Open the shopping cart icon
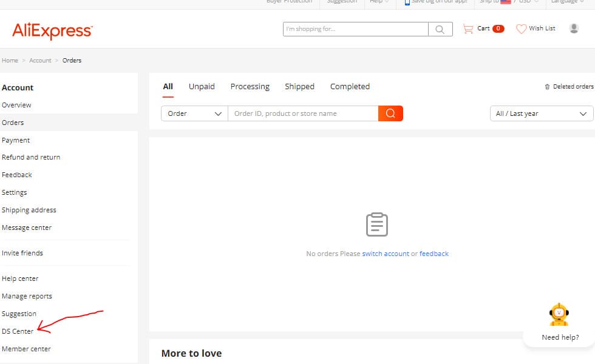 (468, 29)
